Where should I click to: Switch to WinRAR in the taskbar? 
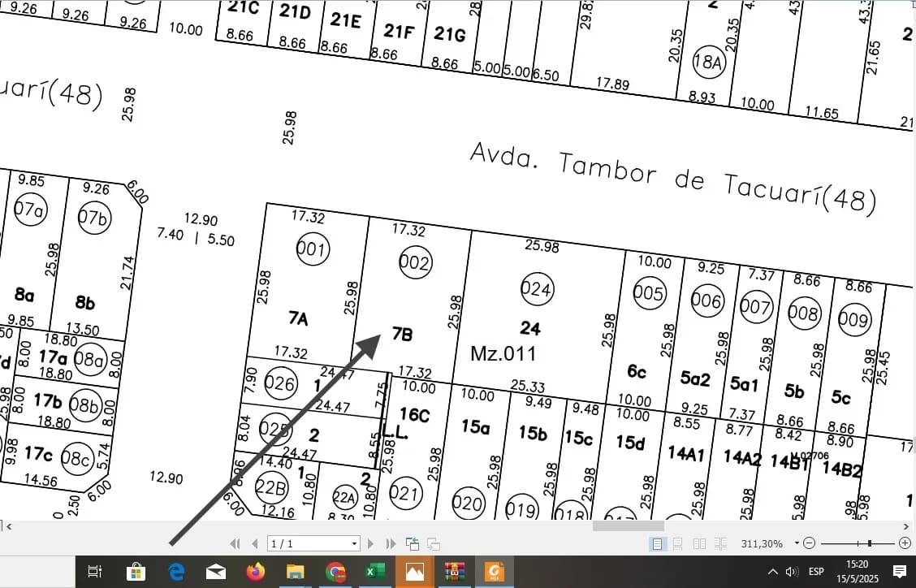click(x=455, y=572)
